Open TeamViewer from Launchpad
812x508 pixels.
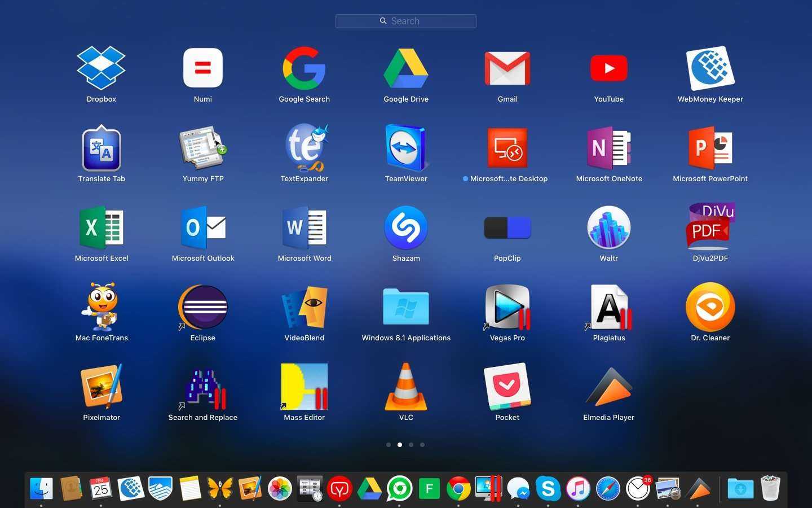(x=406, y=148)
